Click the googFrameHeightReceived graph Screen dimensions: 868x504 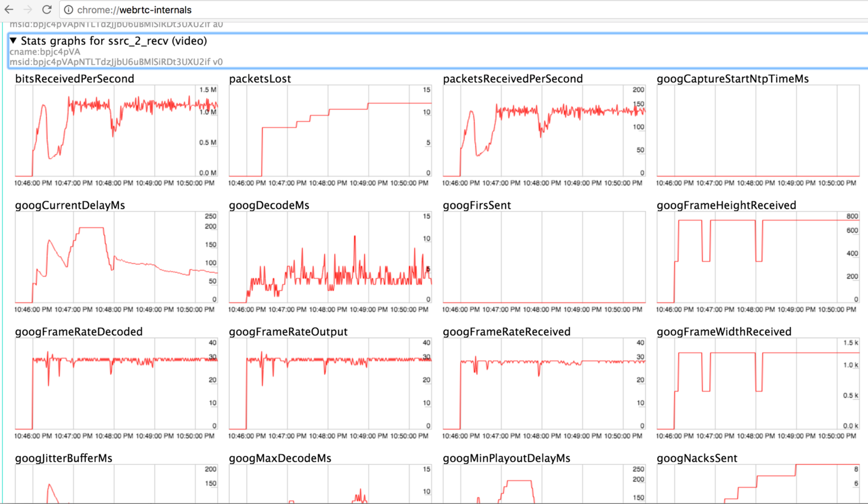click(758, 257)
